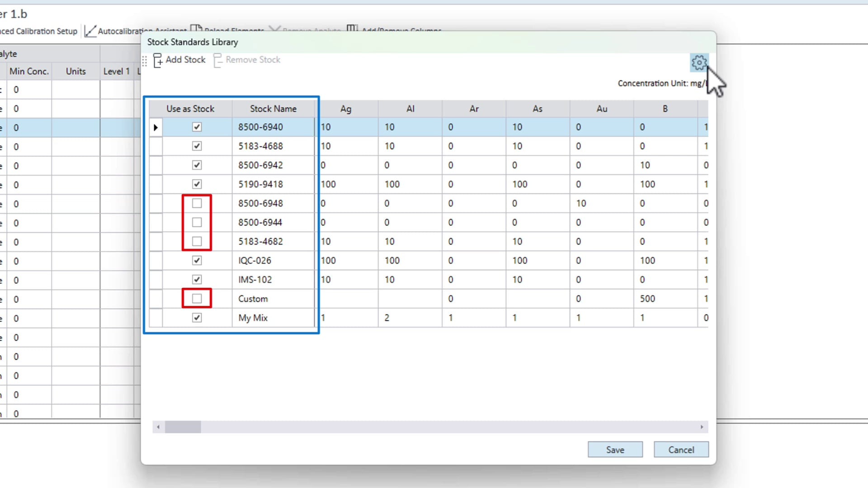Click the Remove Analyte toolbar icon
Viewport: 868px width, 488px height.
275,28
